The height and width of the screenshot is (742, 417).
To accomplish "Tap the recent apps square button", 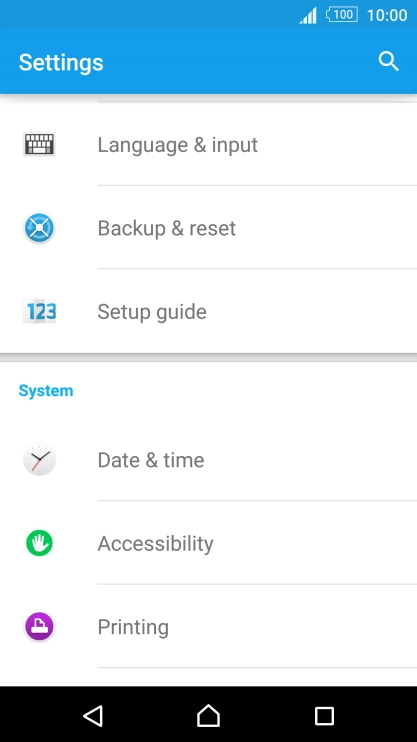I will (x=324, y=716).
